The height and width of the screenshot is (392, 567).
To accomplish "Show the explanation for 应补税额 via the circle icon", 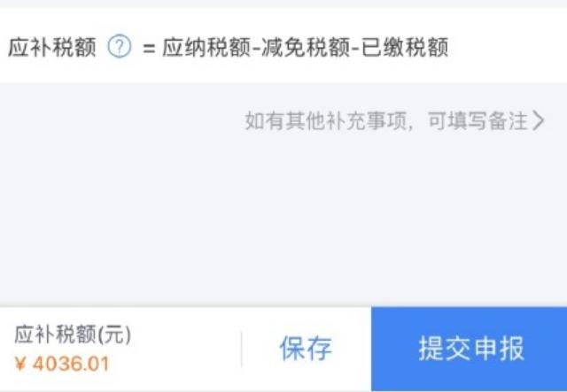I will [120, 46].
